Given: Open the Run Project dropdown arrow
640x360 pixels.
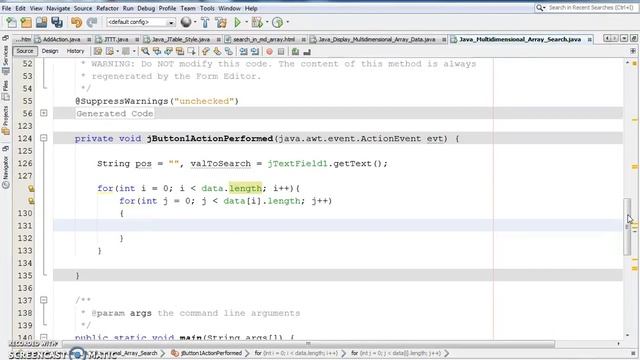Looking at the screenshot, I should [246, 22].
